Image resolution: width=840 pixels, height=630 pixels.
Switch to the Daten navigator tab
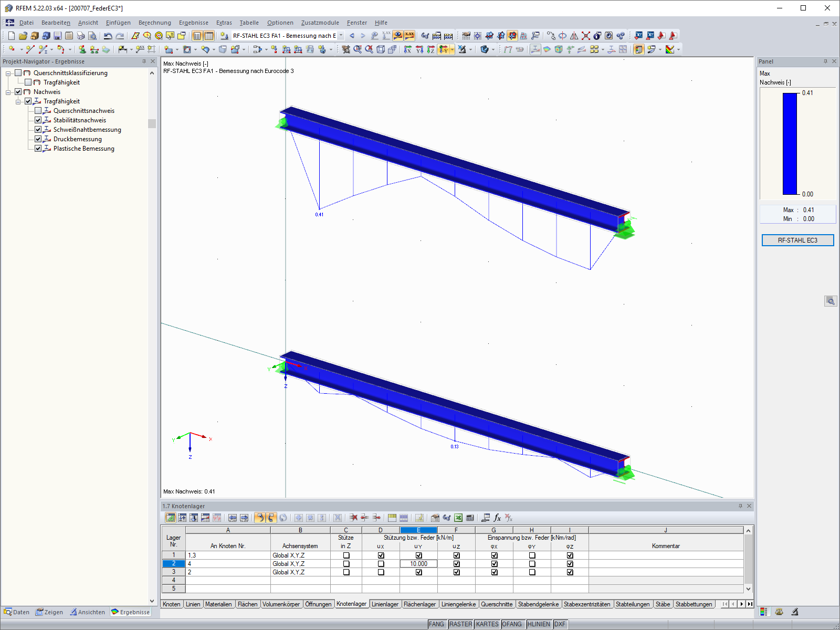point(17,612)
